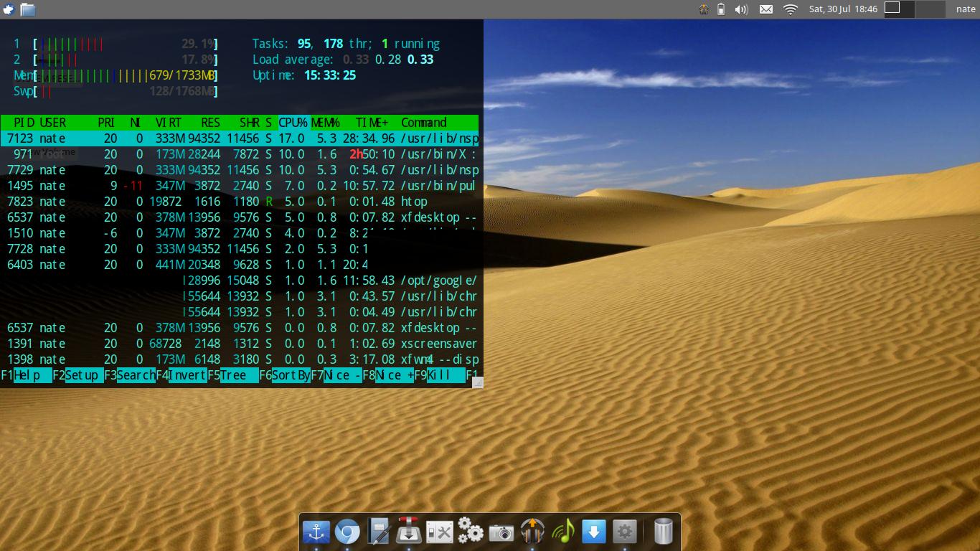Select process row PID 6403
This screenshot has width=980, height=551.
[x=240, y=265]
